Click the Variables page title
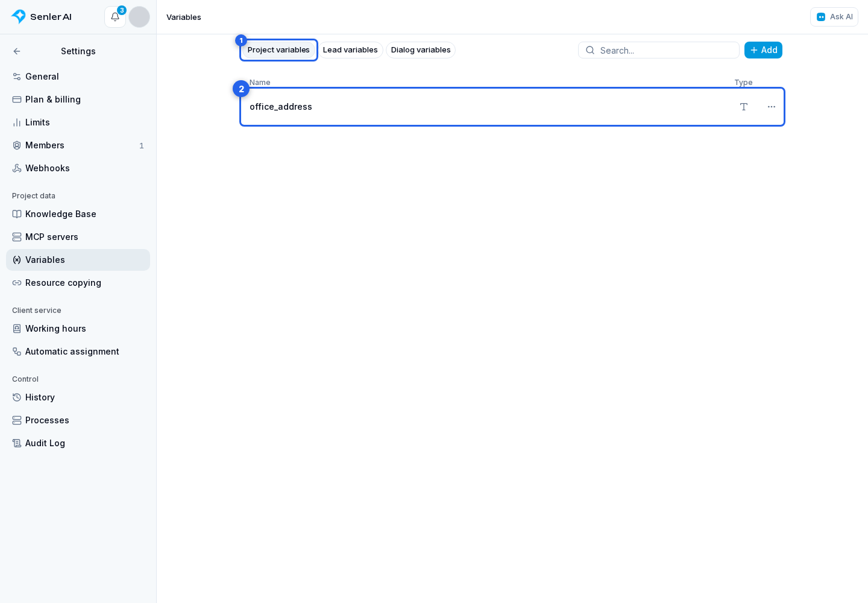868x603 pixels. [184, 17]
